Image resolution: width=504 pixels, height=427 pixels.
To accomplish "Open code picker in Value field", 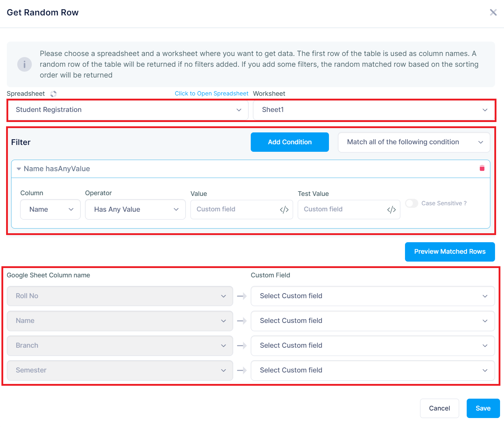I will [x=284, y=210].
